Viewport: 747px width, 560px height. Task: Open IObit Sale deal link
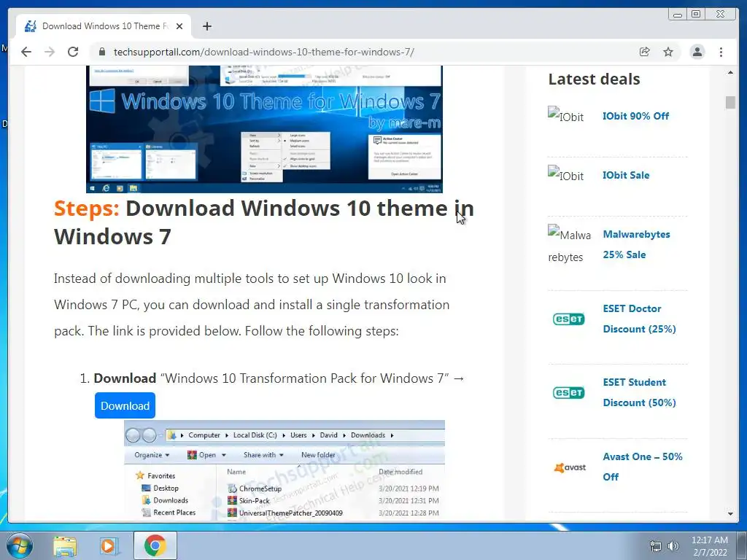point(625,175)
